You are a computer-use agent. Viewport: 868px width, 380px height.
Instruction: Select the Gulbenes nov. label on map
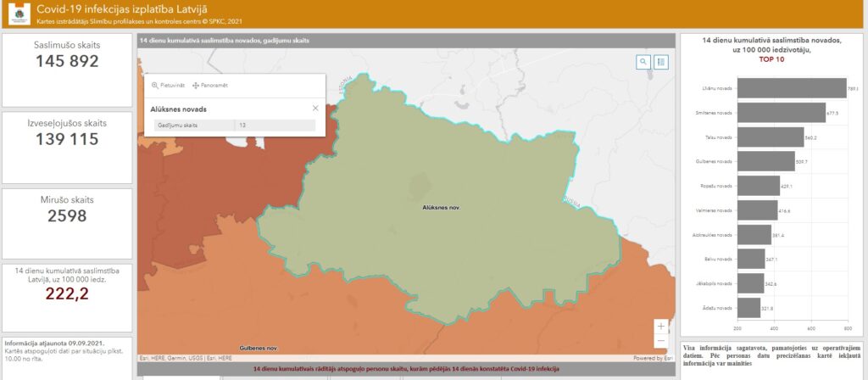[259, 349]
